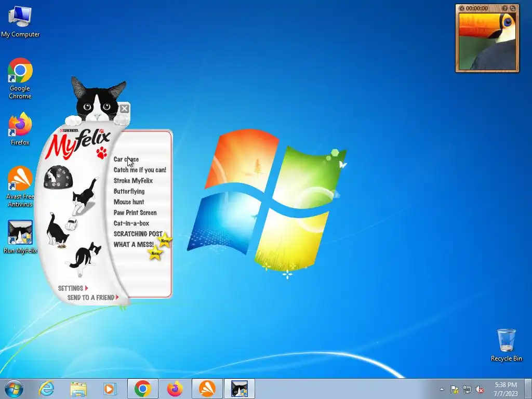Image resolution: width=532 pixels, height=399 pixels.
Task: Click the New star badge on WHAT A MESS!
Action: pos(155,253)
